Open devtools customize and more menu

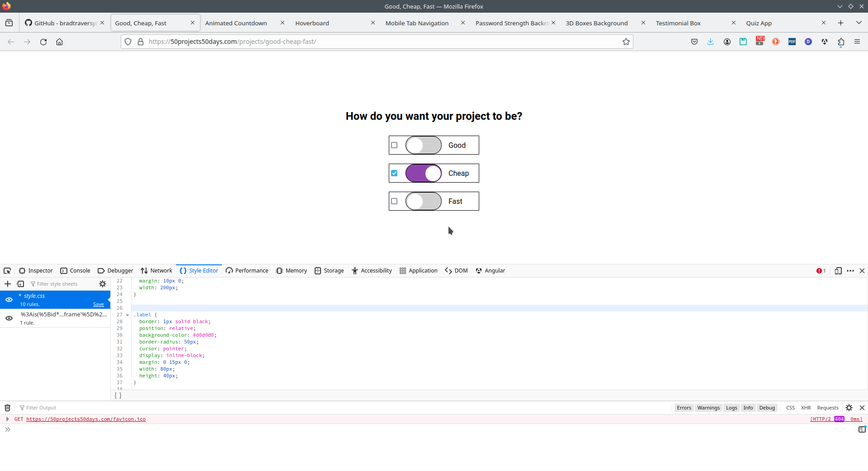click(x=850, y=271)
